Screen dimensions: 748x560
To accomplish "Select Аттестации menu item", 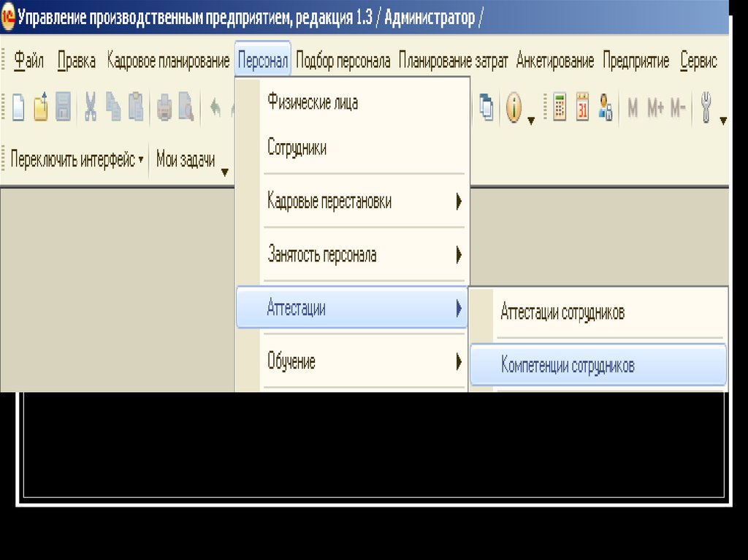I will [352, 308].
